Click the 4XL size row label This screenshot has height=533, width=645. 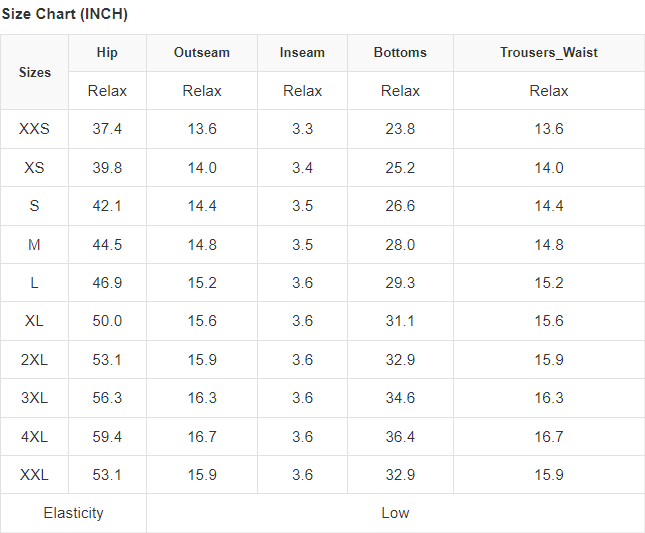coord(34,437)
